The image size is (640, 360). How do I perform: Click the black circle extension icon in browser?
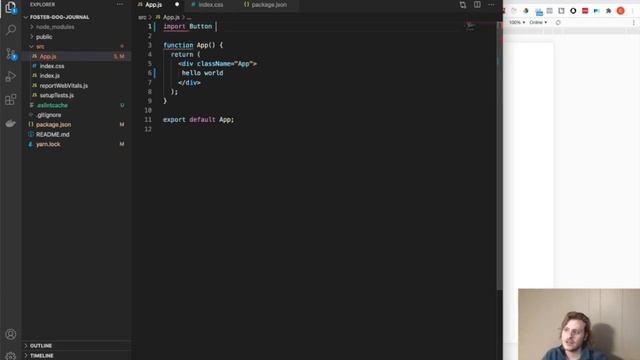tap(573, 11)
